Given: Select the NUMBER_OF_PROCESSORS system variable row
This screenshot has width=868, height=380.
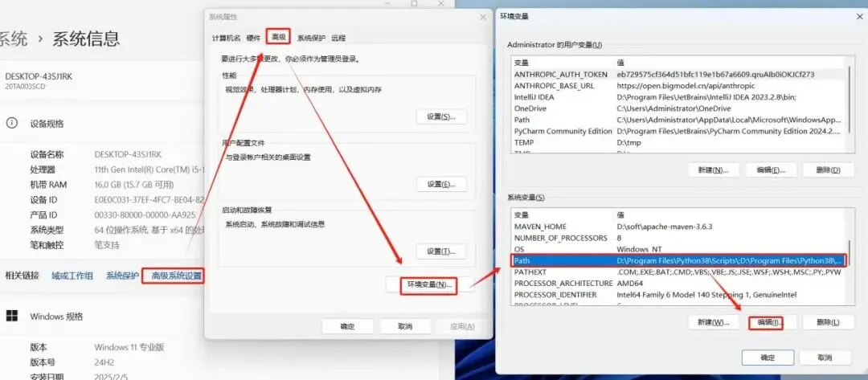Looking at the screenshot, I should 680,238.
